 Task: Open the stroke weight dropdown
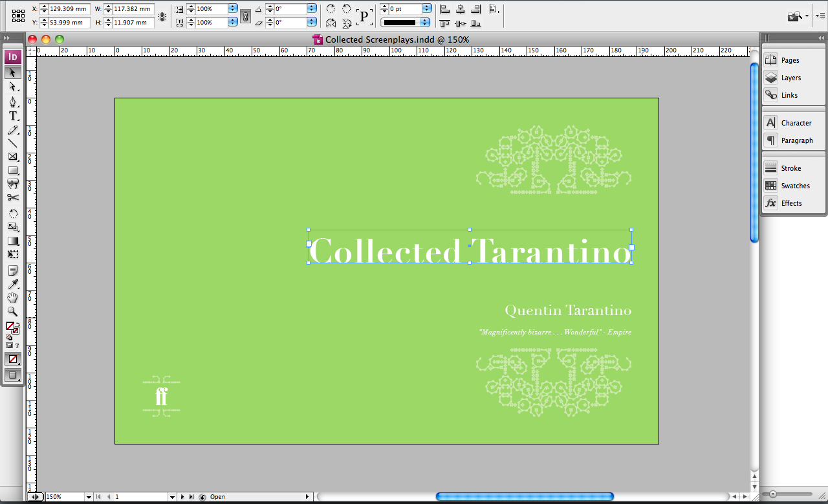pos(426,9)
